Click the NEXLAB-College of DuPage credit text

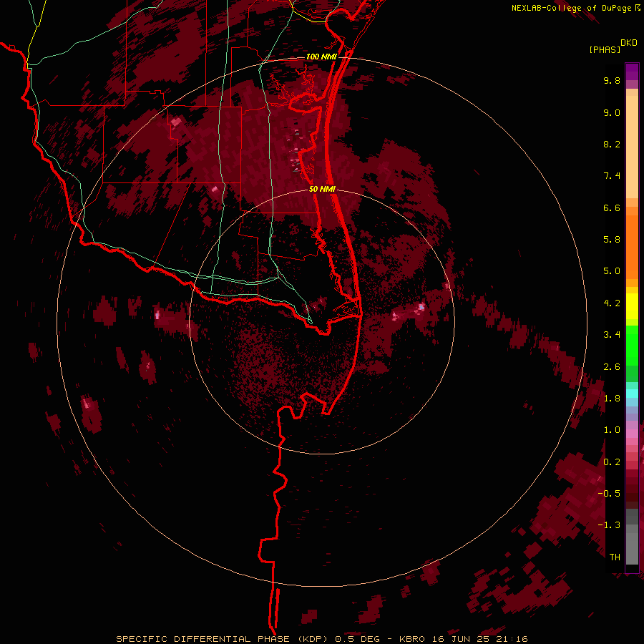[x=572, y=8]
